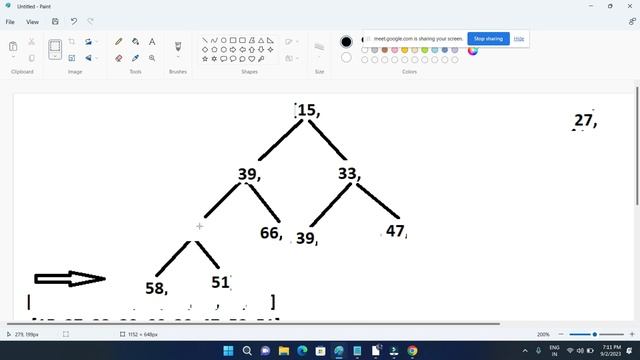
Task: Zoom out with minus button
Action: click(561, 334)
